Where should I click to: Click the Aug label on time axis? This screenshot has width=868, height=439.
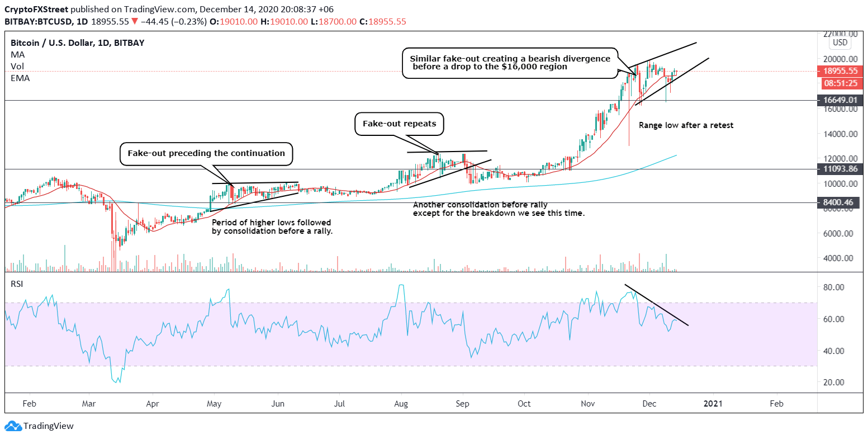[401, 403]
